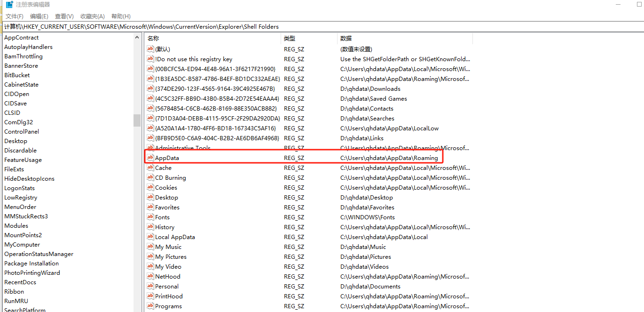Click the icon beside History value
Viewport: 644px width, 312px height.
point(150,227)
